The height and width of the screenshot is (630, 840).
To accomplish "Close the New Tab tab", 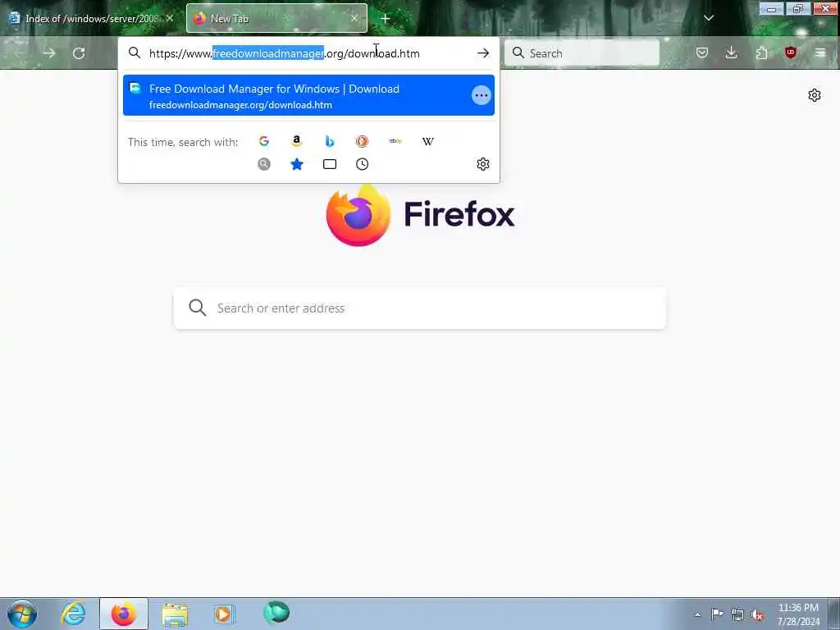I will tap(354, 18).
